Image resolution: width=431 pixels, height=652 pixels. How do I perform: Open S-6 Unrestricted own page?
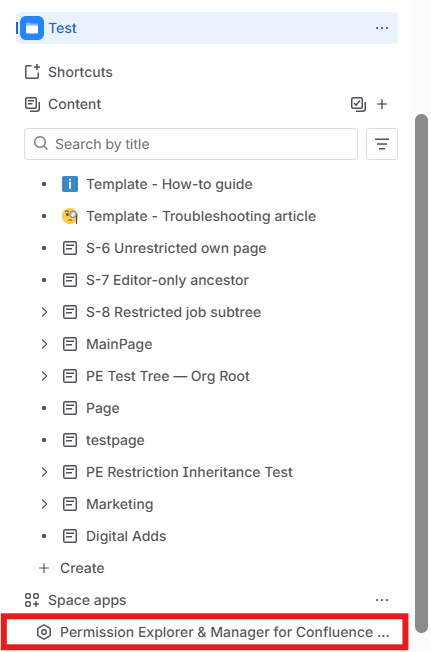coord(176,248)
